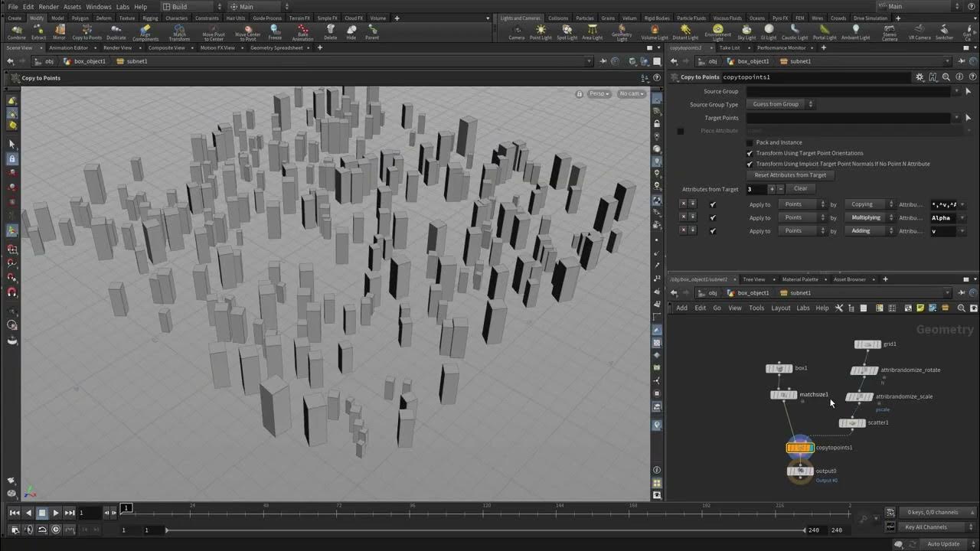The image size is (980, 551).
Task: Switch to the Tree View tab
Action: point(754,279)
